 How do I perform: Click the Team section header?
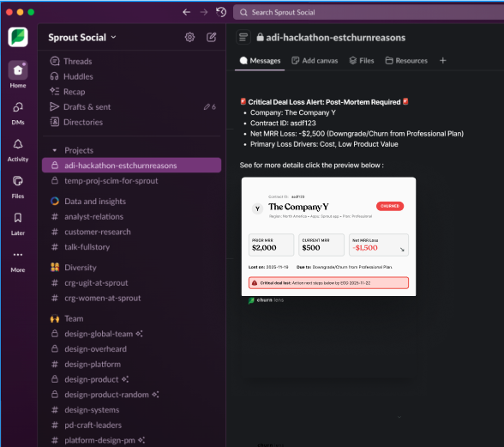(x=74, y=318)
